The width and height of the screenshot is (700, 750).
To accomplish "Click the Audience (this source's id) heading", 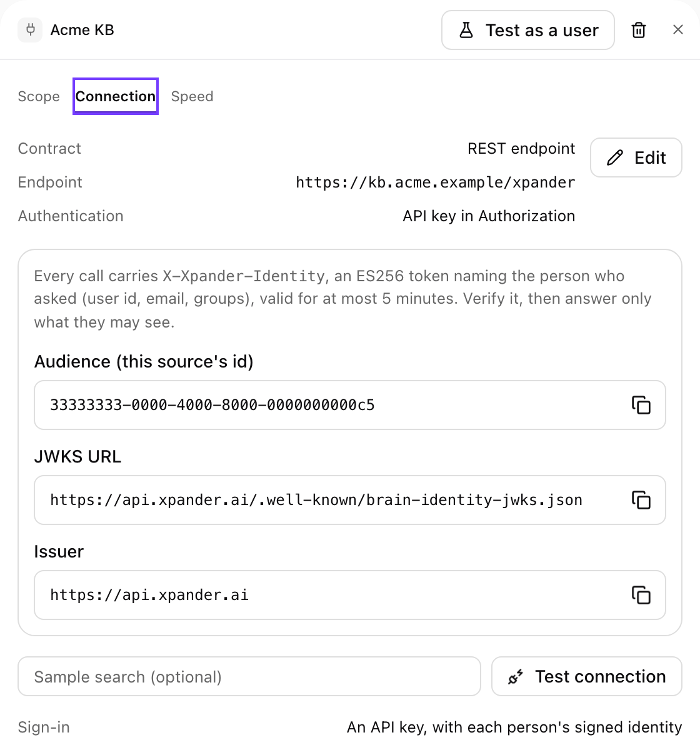I will point(144,362).
